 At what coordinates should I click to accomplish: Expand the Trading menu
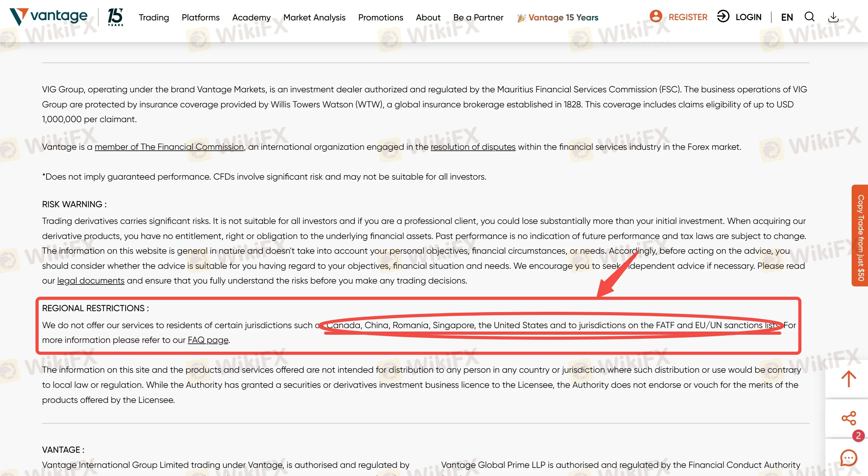[x=154, y=18]
